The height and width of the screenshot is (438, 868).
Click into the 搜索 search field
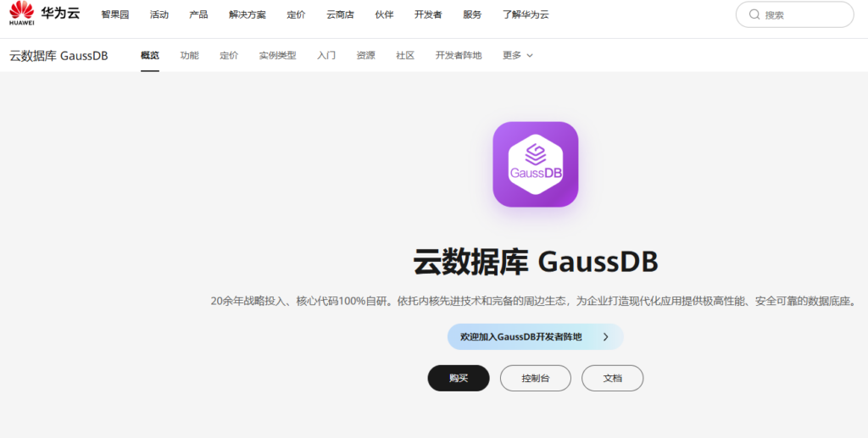(795, 14)
